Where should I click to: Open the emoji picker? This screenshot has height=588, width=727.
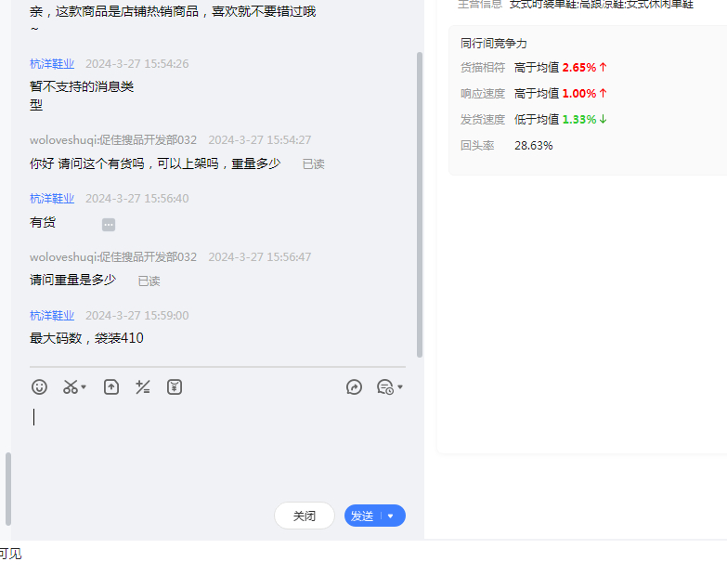39,387
